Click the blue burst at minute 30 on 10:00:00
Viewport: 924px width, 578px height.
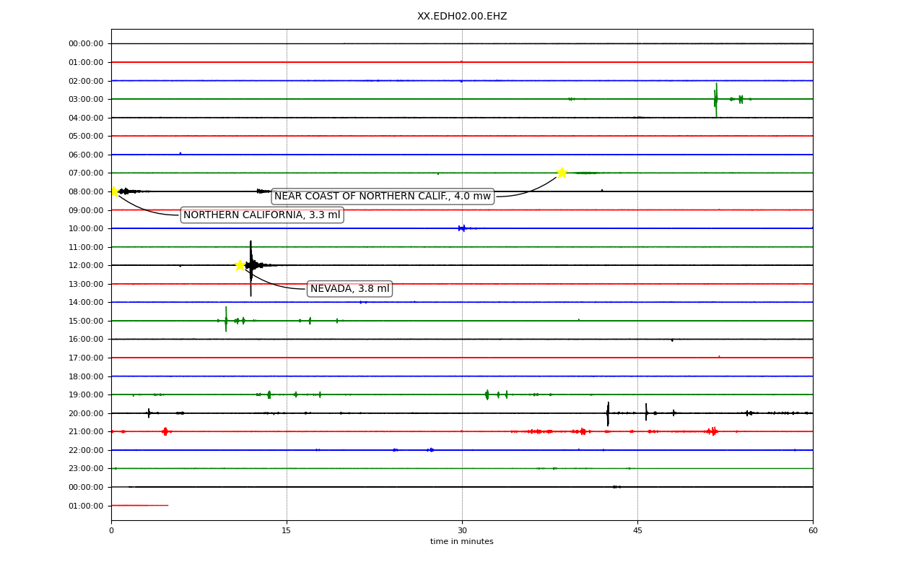[462, 228]
